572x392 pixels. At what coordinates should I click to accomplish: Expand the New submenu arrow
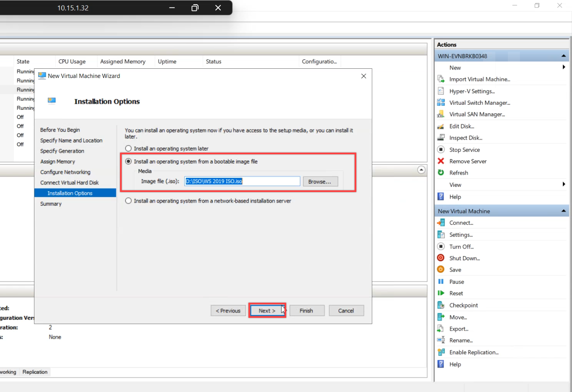tap(564, 67)
